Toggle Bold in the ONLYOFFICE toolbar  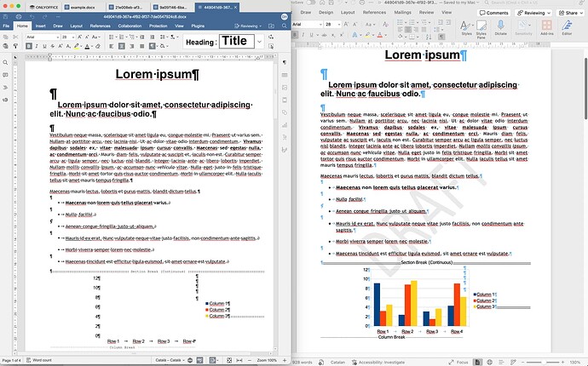(29, 46)
